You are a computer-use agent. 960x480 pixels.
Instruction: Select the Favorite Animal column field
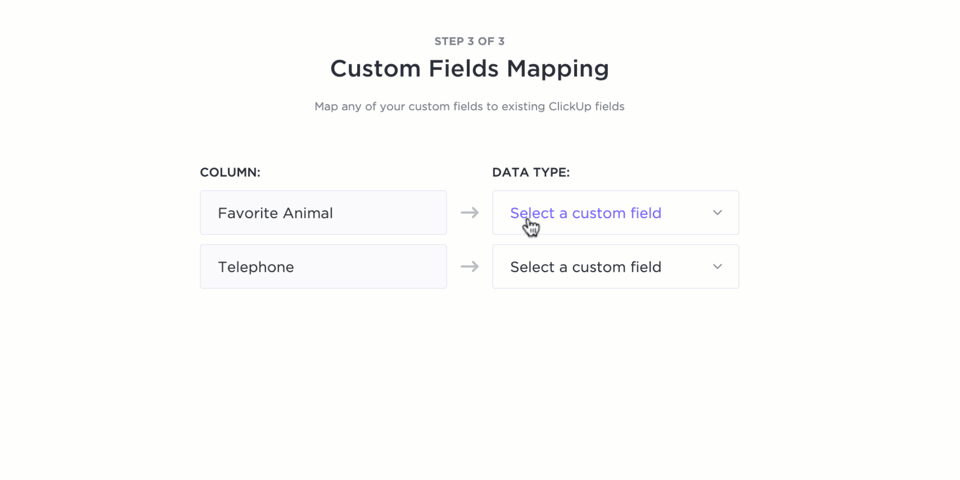[323, 213]
